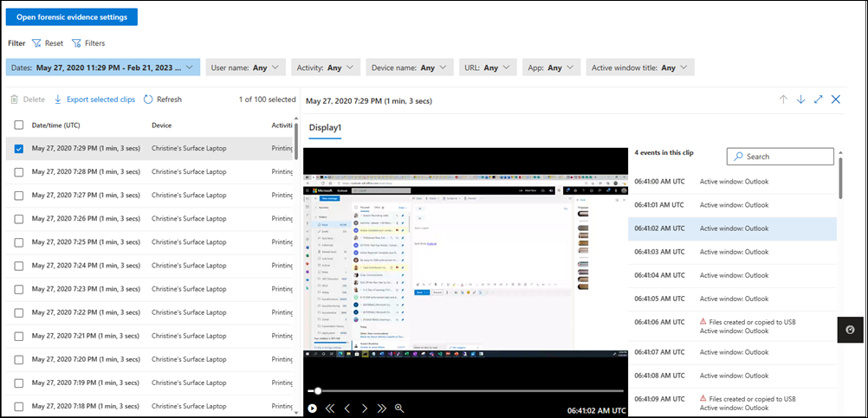Click warning icon on 06:41:06 event
Image resolution: width=868 pixels, height=418 pixels.
[x=703, y=321]
